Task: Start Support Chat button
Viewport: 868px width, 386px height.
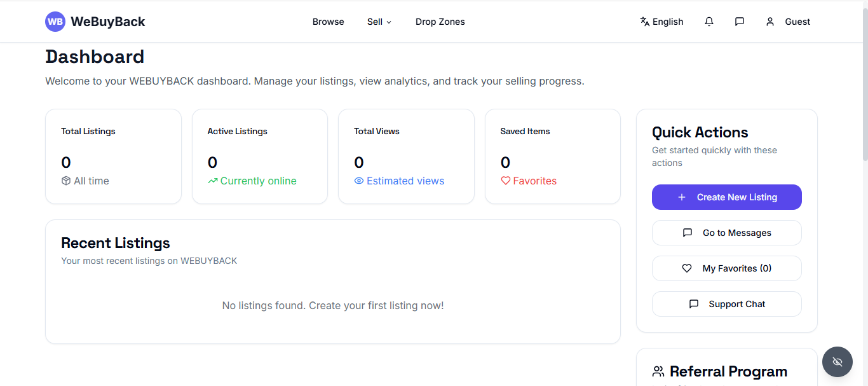Action: click(x=727, y=304)
